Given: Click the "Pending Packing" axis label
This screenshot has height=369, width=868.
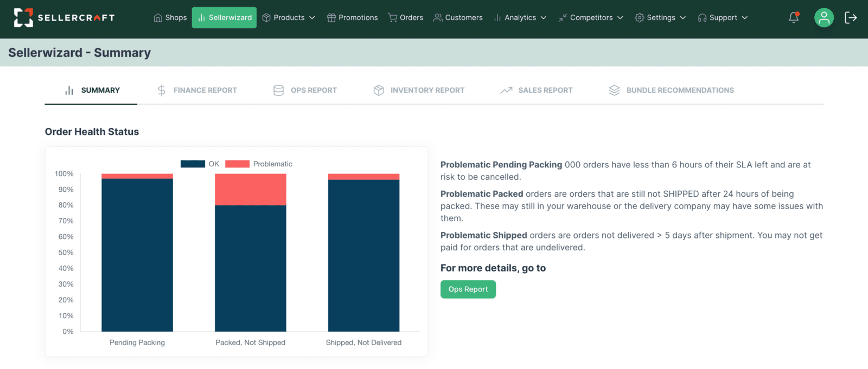Looking at the screenshot, I should click(137, 342).
